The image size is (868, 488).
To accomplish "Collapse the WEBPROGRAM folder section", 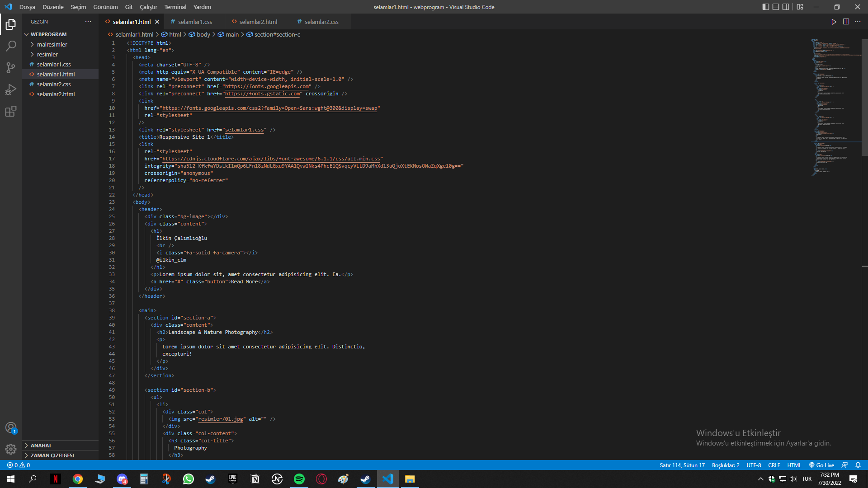I will (x=60, y=34).
